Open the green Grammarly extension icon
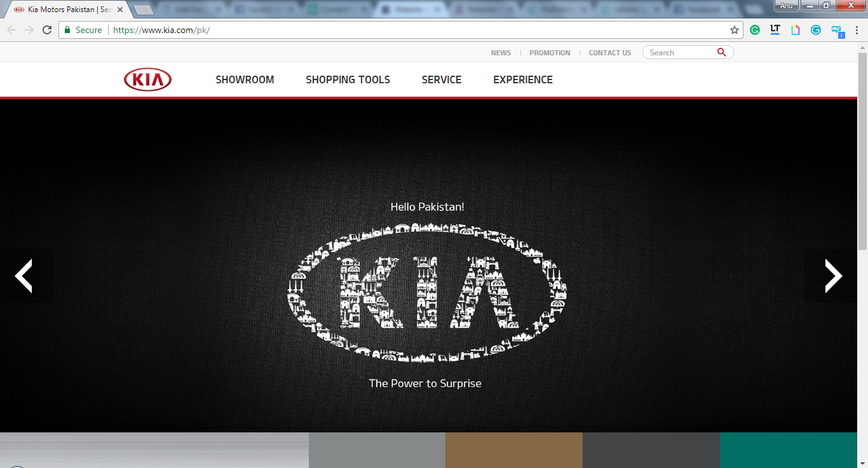Viewport: 868px width, 468px height. [x=755, y=30]
